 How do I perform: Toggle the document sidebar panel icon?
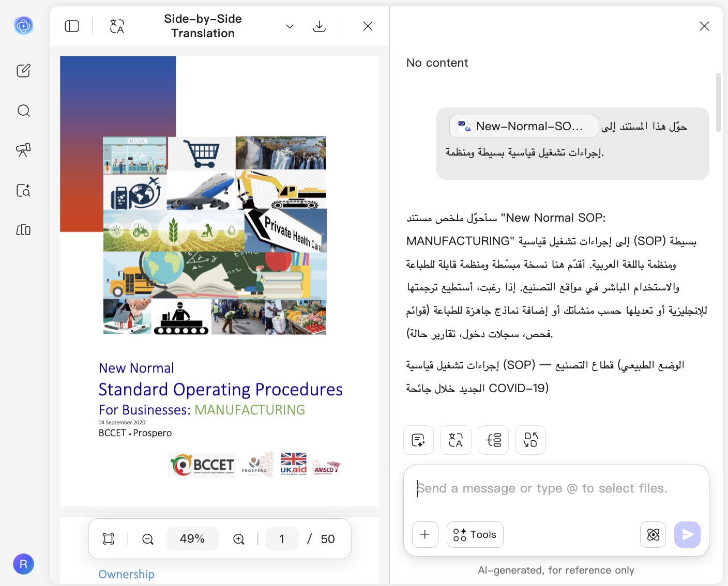72,26
